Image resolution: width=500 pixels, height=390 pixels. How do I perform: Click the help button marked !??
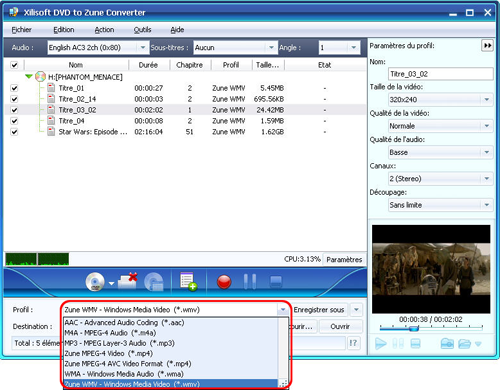pyautogui.click(x=353, y=343)
